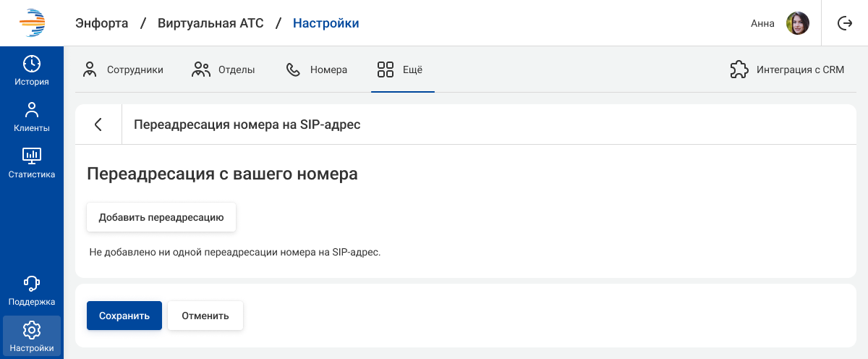This screenshot has width=868, height=359.
Task: Open the История section in sidebar
Action: 32,70
